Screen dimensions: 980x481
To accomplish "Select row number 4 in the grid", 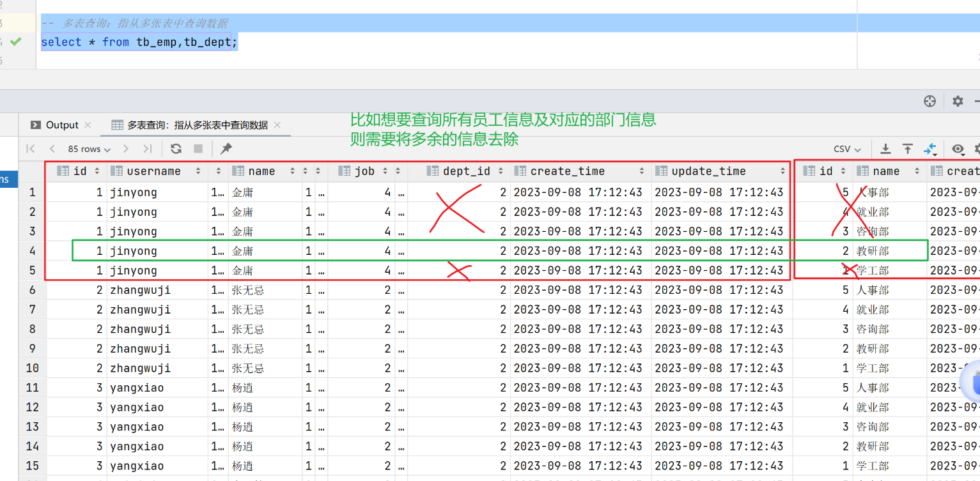I will 33,251.
